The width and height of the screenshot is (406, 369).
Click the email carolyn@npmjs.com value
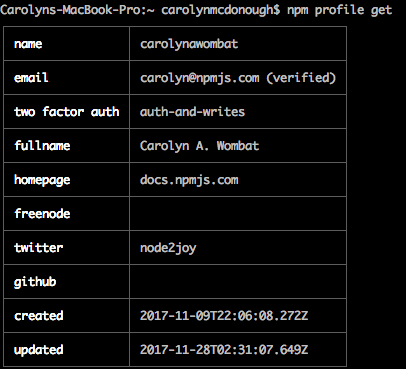[x=200, y=78]
